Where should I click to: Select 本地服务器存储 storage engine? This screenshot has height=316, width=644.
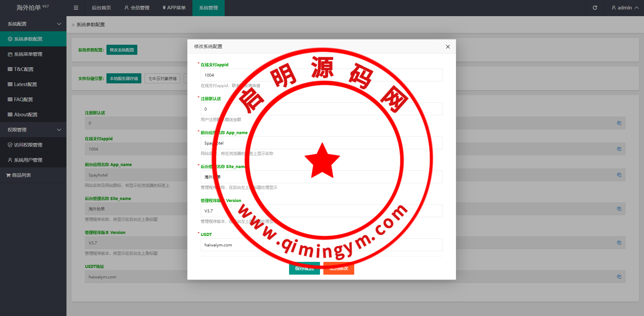pos(124,78)
